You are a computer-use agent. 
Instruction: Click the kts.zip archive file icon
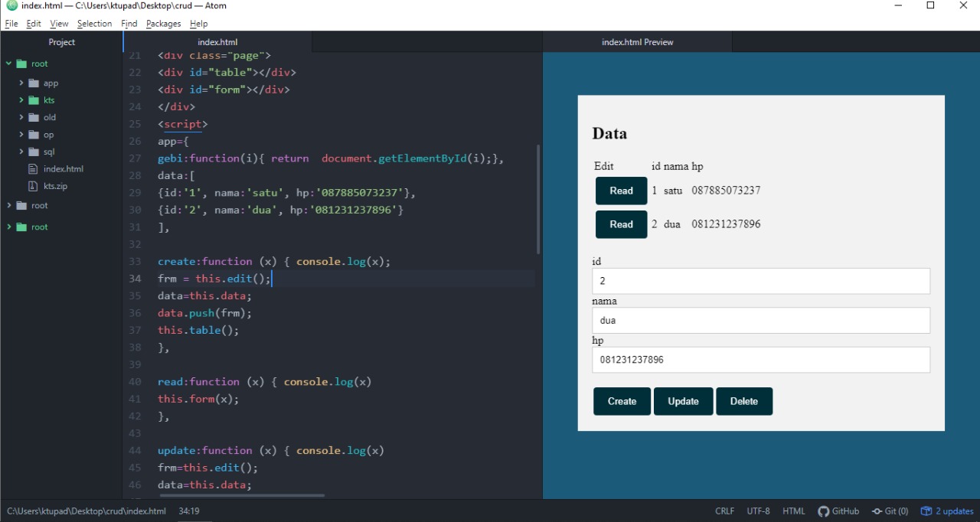(x=34, y=186)
